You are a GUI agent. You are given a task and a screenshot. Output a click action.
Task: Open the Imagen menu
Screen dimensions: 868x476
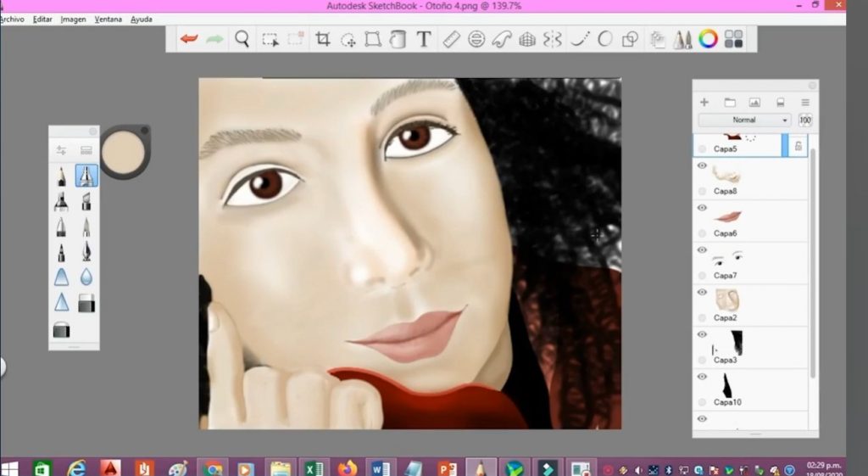click(73, 19)
